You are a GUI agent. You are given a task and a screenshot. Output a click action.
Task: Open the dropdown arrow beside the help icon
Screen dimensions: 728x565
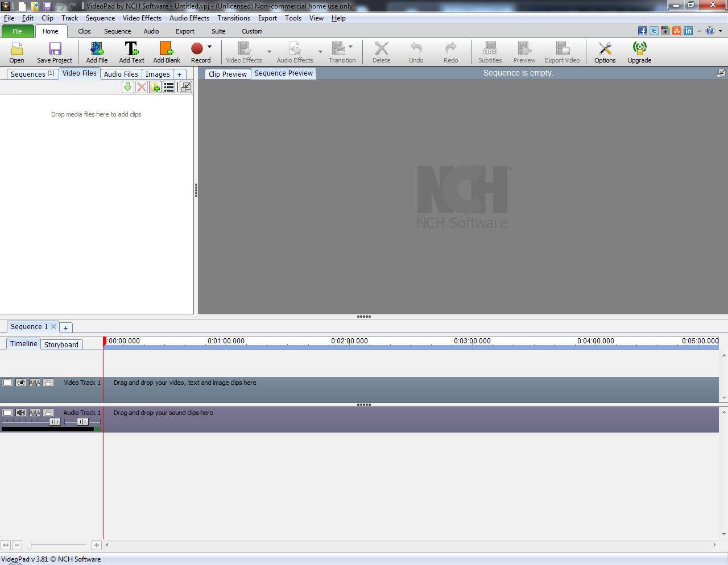(x=719, y=31)
